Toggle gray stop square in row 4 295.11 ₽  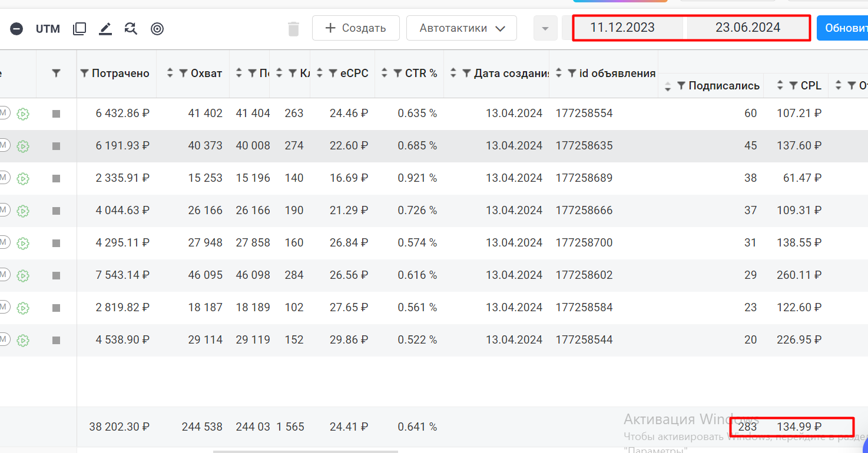pos(57,244)
